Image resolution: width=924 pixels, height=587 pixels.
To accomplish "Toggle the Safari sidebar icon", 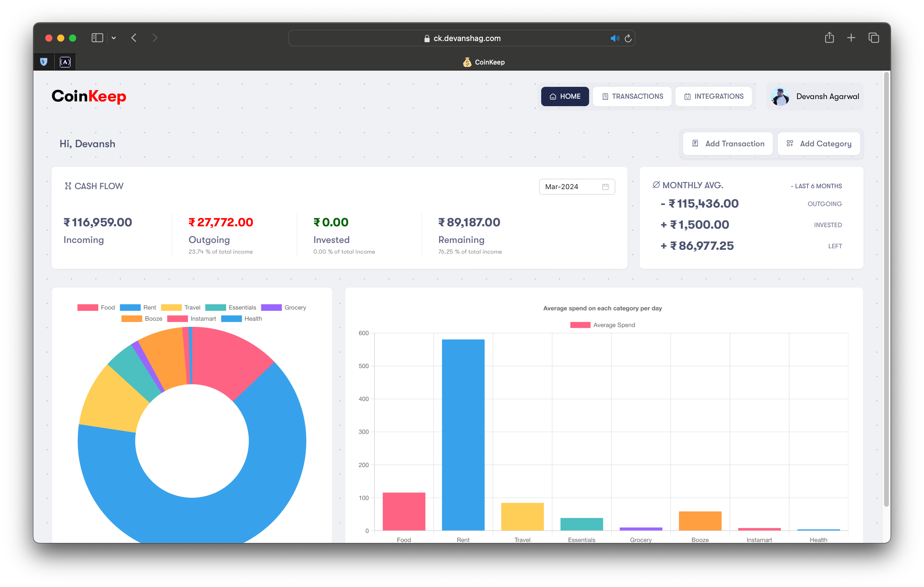I will 97,37.
